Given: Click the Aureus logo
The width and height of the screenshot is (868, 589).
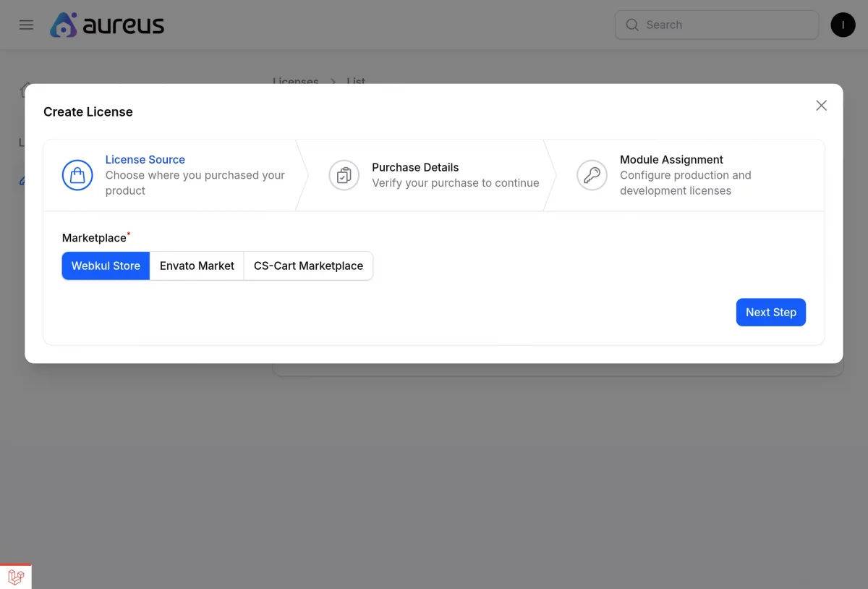Looking at the screenshot, I should [107, 25].
